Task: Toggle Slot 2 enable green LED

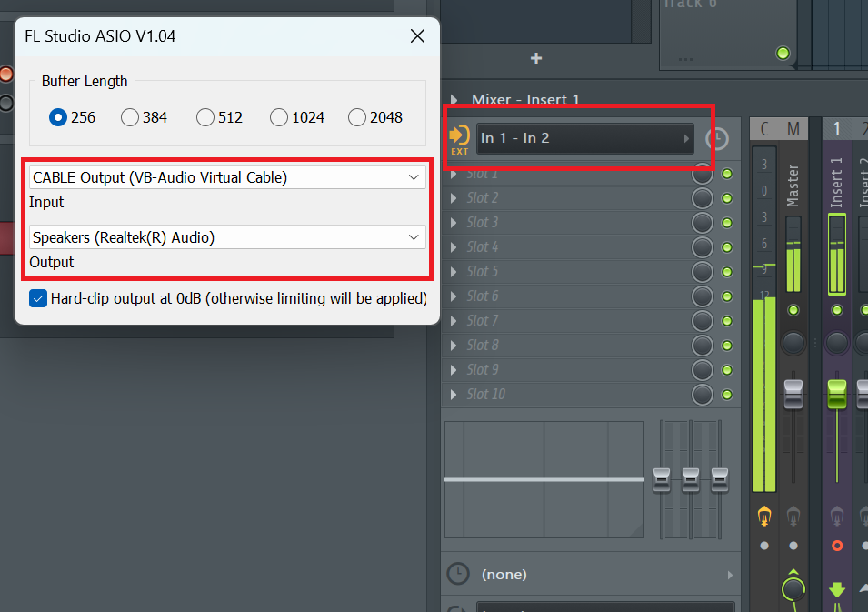Action: [727, 198]
